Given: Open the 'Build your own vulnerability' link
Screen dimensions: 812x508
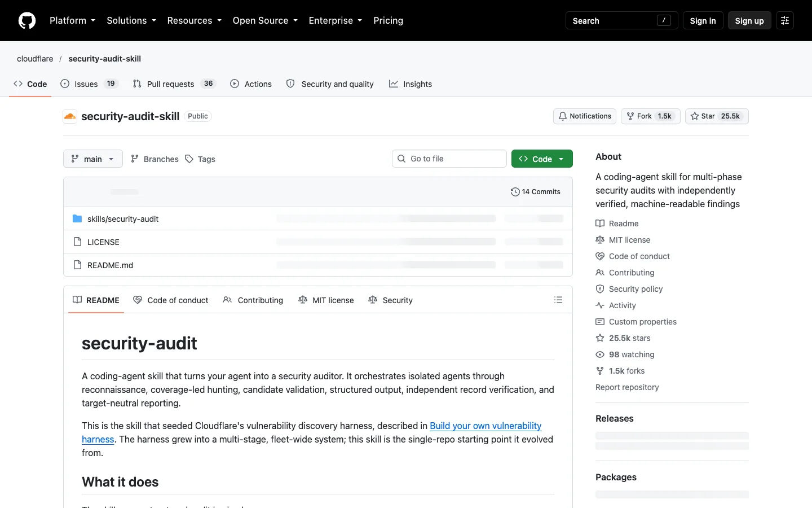Looking at the screenshot, I should 486,426.
